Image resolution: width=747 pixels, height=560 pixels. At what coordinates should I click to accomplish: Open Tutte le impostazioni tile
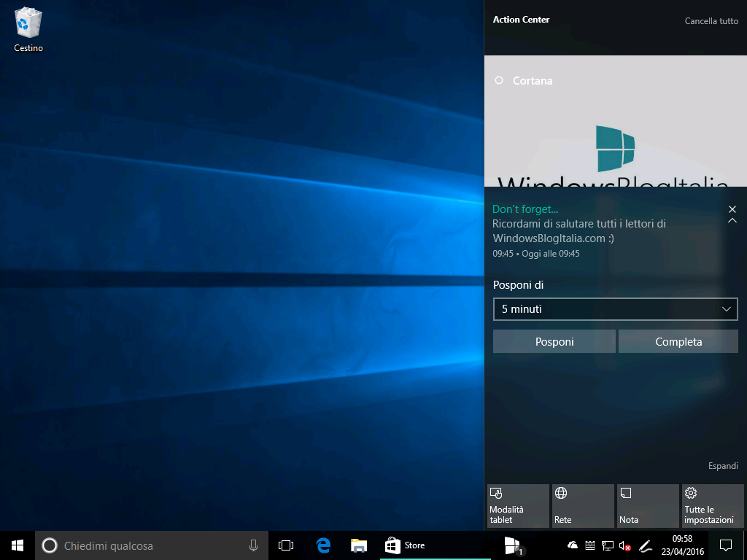713,506
